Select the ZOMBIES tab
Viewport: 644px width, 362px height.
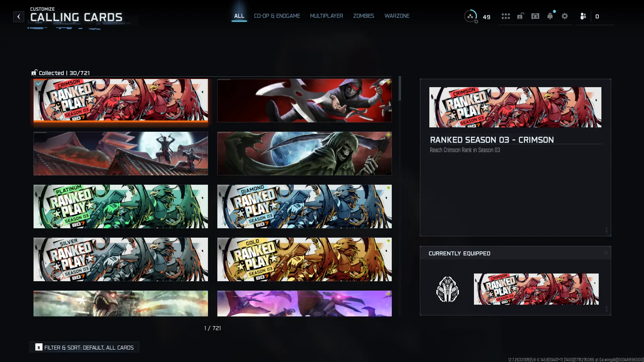pos(363,16)
